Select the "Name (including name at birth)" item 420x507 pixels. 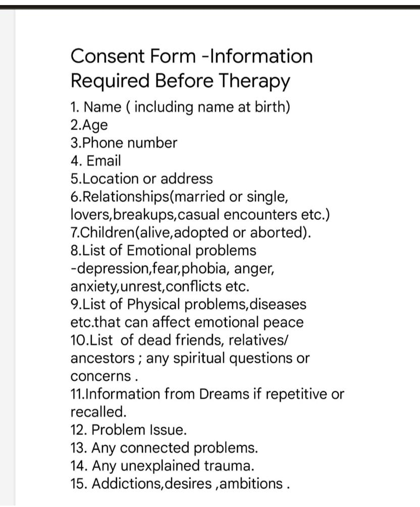[180, 107]
